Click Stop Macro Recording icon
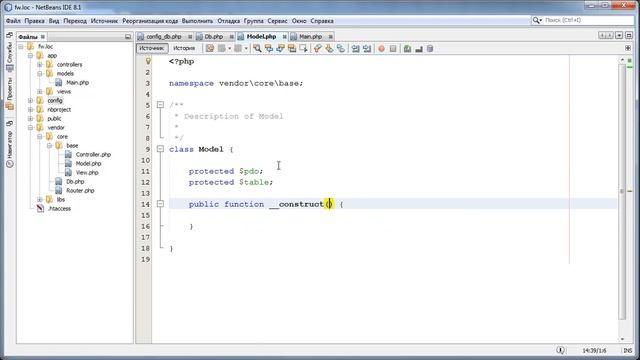The image size is (640, 360). (x=393, y=49)
